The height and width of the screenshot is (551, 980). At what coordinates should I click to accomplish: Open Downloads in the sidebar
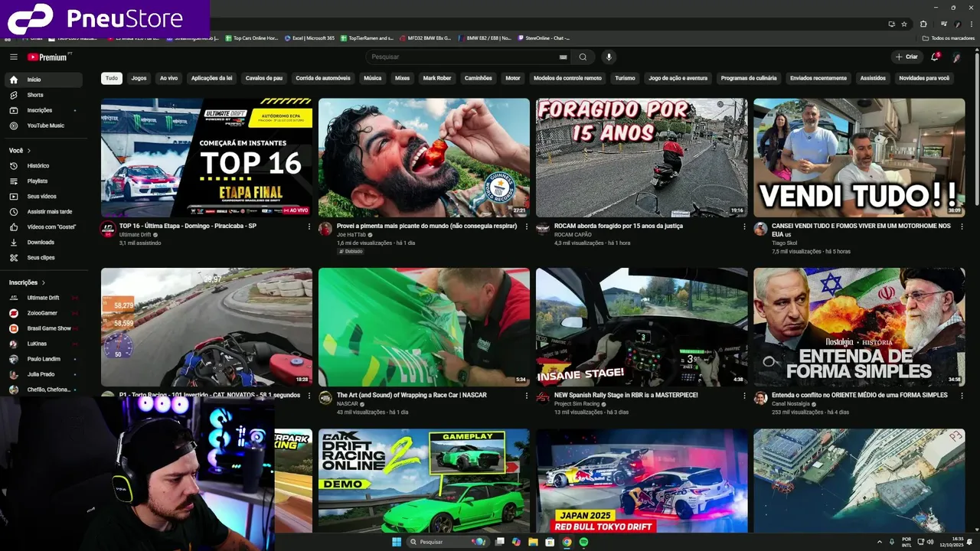click(44, 242)
